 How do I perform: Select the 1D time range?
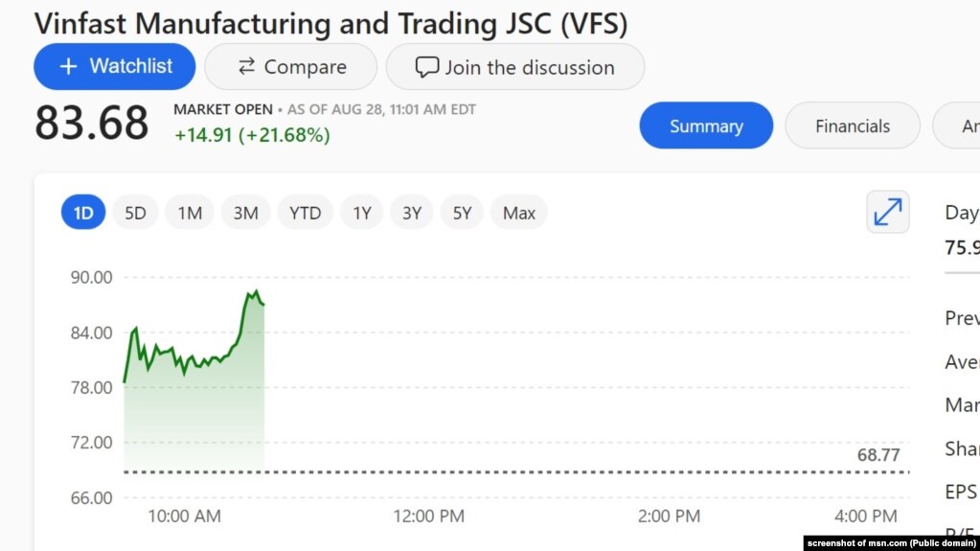point(83,213)
